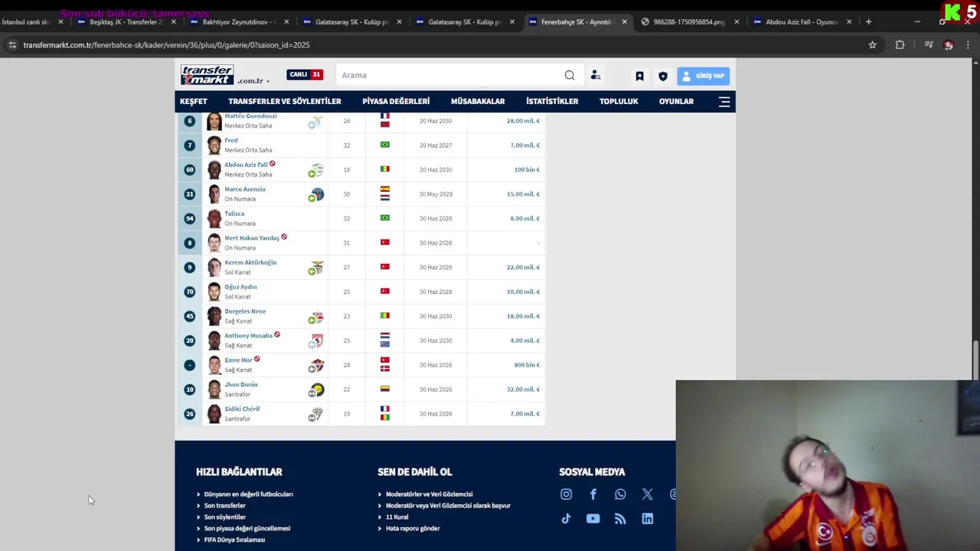The height and width of the screenshot is (551, 980).
Task: Click the browser address bar URL
Action: [166, 45]
